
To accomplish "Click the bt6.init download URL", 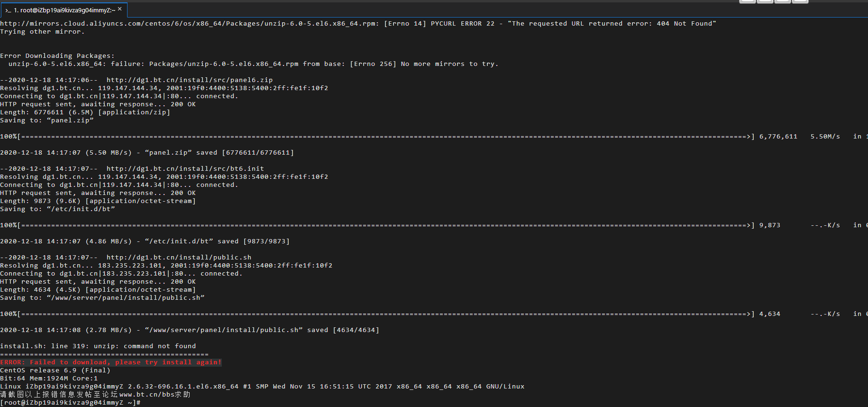I will tap(185, 169).
